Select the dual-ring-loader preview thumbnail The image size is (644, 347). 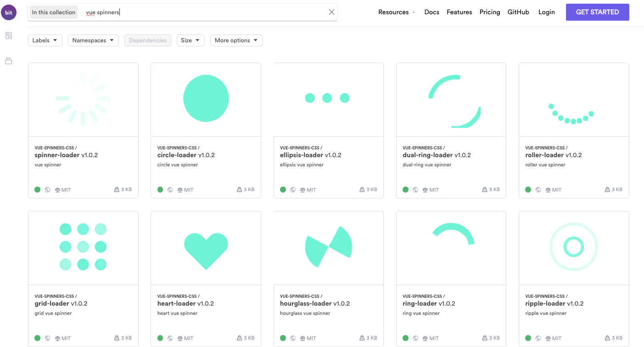coord(451,99)
